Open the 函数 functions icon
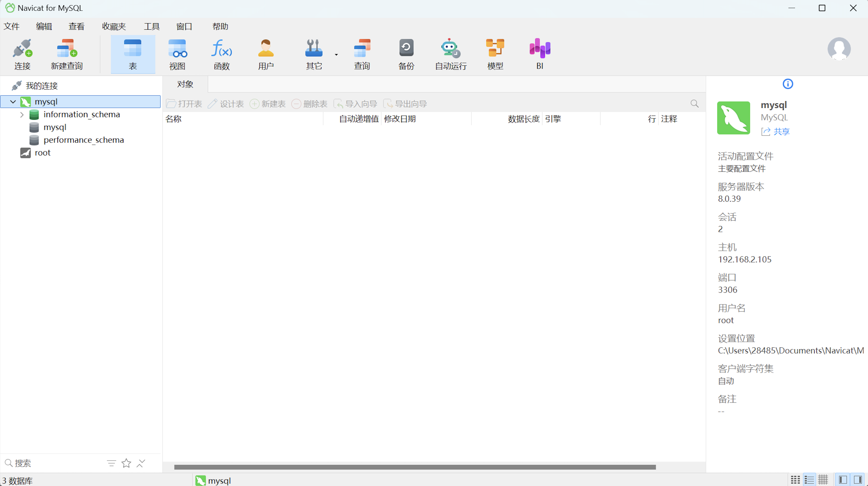 221,54
